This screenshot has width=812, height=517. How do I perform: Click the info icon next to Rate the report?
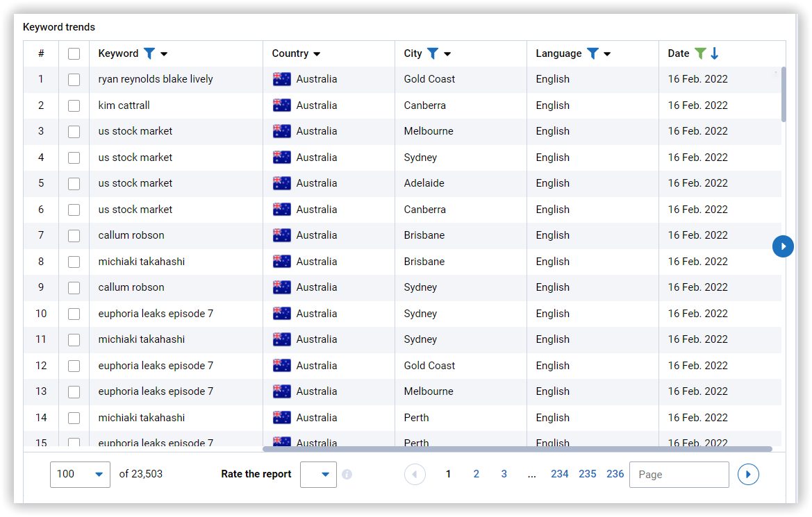347,474
